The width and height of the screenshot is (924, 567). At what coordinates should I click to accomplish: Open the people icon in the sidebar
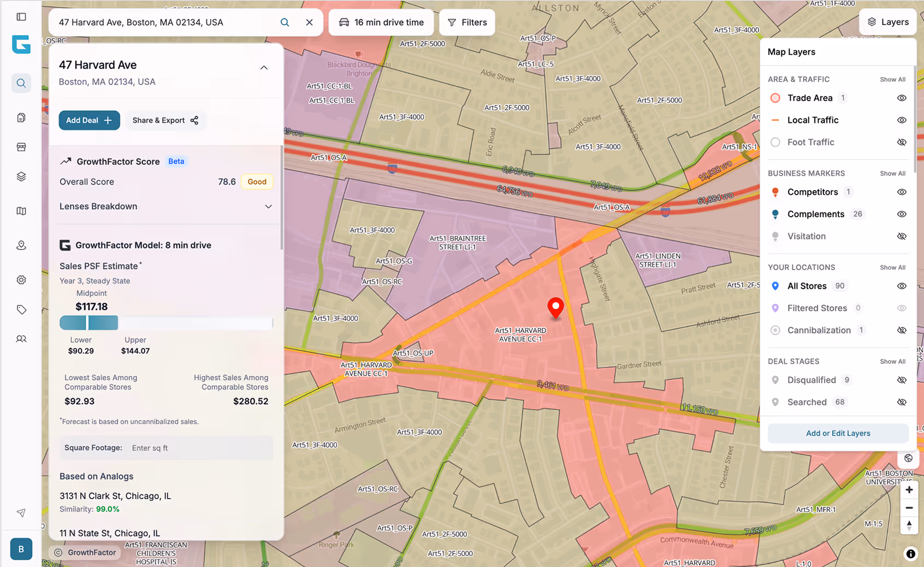click(x=21, y=339)
